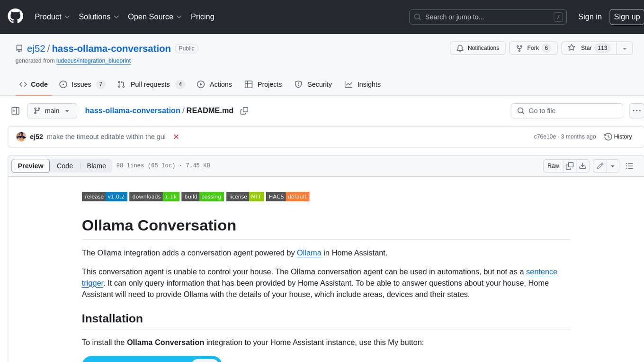This screenshot has width=644, height=362.
Task: Switch to the Issues tab
Action: [x=82, y=84]
